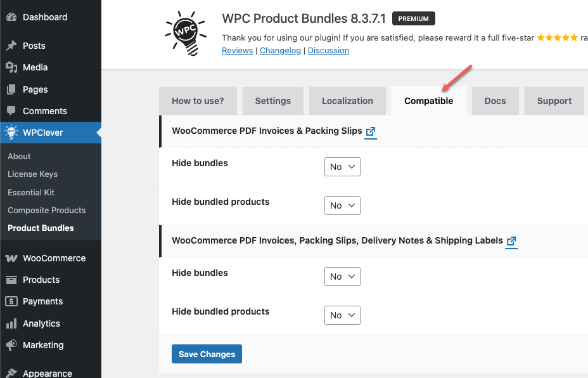Expand first Hide bundled products dropdown
This screenshot has height=378, width=588.
[x=342, y=205]
